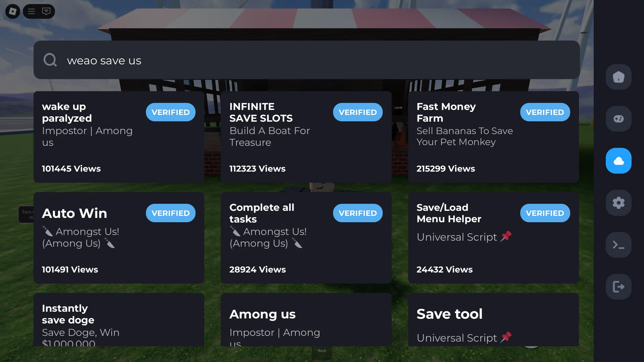Screen dimensions: 644x362
Task: Click the 'weao save us' search field
Action: click(x=307, y=60)
